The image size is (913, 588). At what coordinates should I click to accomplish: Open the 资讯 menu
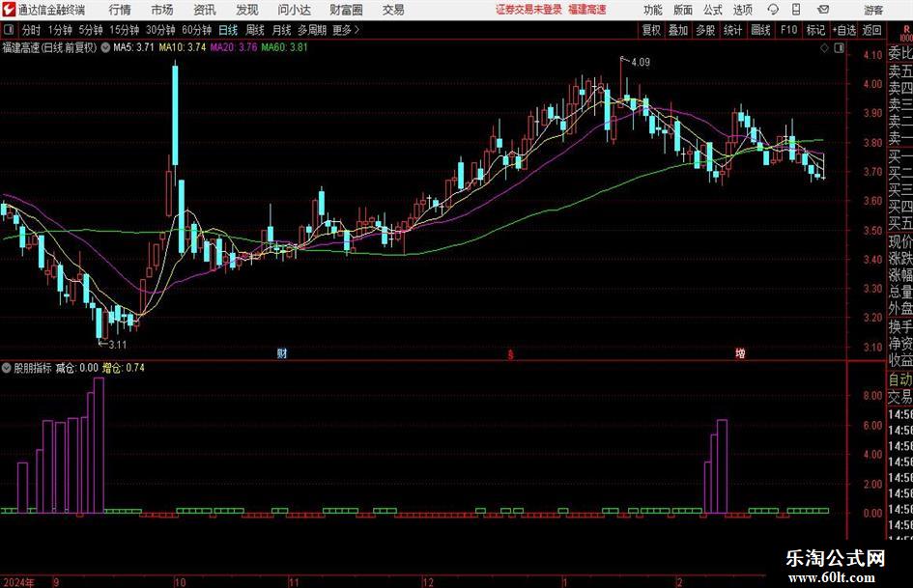point(205,10)
